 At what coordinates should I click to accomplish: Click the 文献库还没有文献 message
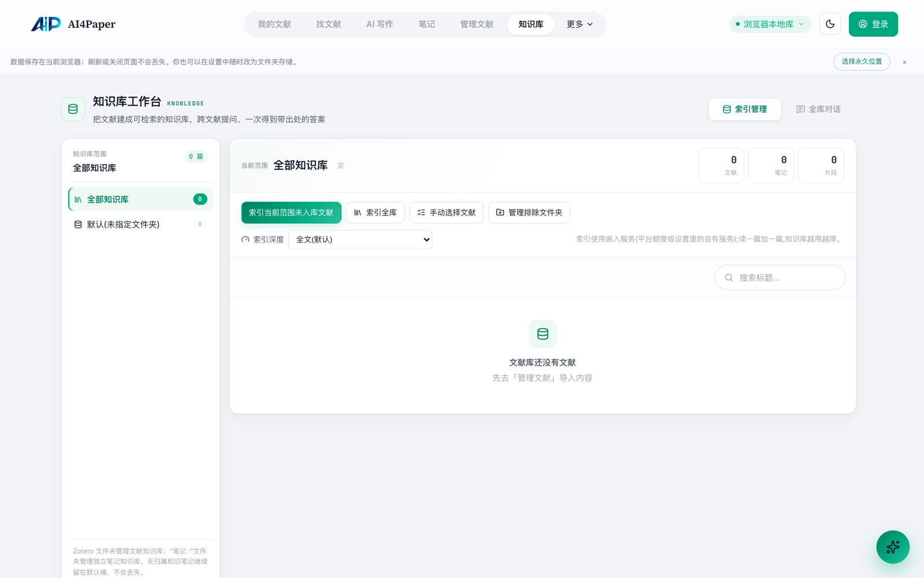[542, 362]
